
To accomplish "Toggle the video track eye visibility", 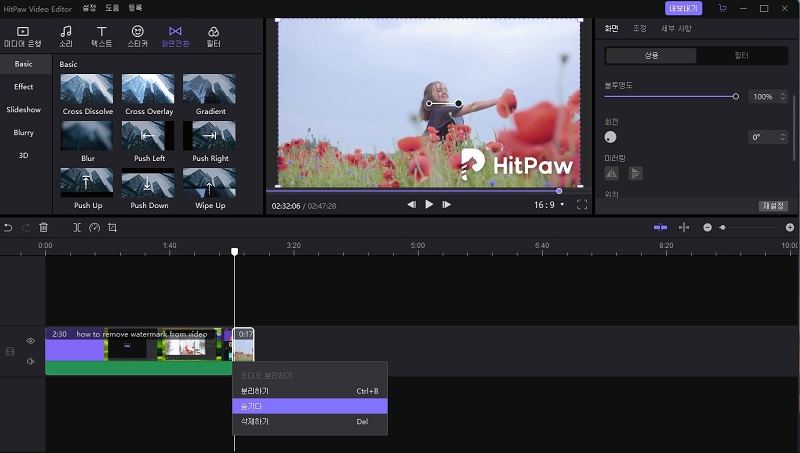I will [30, 341].
